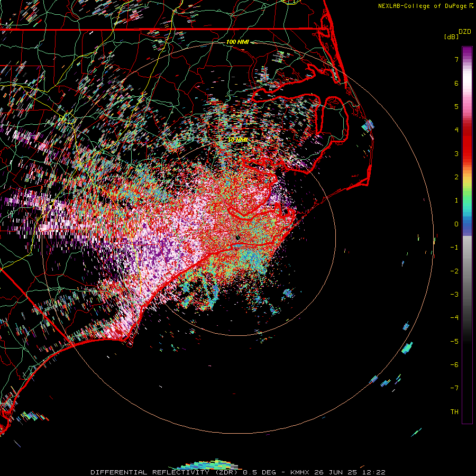Click the TH threshold label on the legend
The image size is (476, 476).
pos(454,412)
